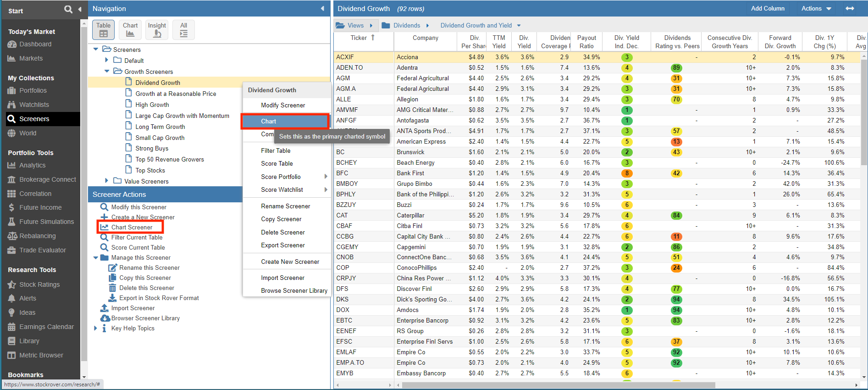Choose Browse Screener Library in menu
This screenshot has height=390, width=868.
[x=294, y=290]
